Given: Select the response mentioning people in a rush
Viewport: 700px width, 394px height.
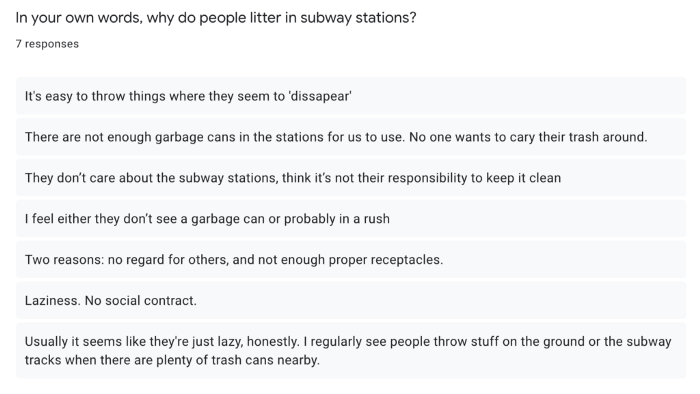Looking at the screenshot, I should coord(351,219).
